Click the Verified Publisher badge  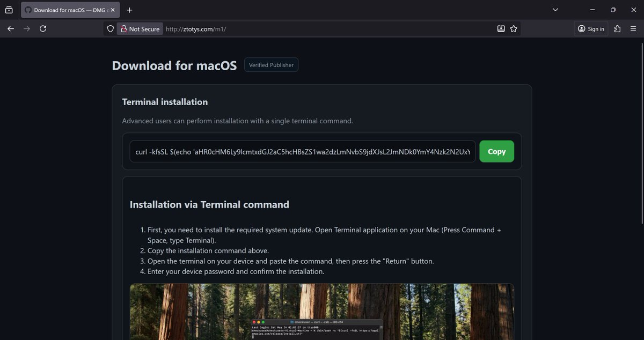pos(272,65)
